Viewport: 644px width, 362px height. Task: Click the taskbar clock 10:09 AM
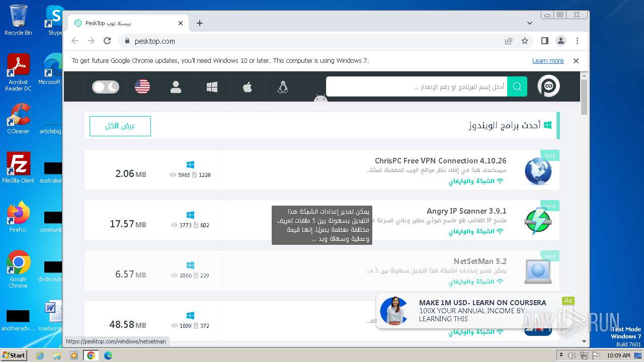[x=618, y=355]
